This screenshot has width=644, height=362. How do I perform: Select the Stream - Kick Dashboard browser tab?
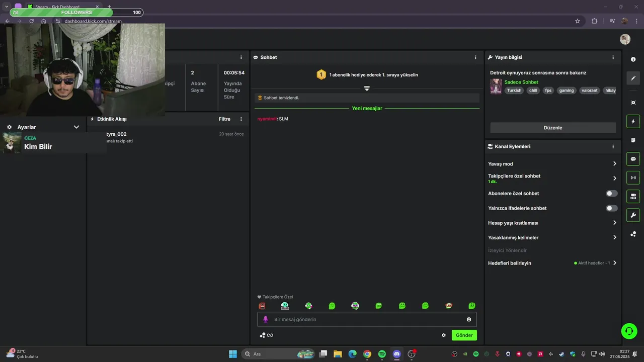(x=63, y=7)
